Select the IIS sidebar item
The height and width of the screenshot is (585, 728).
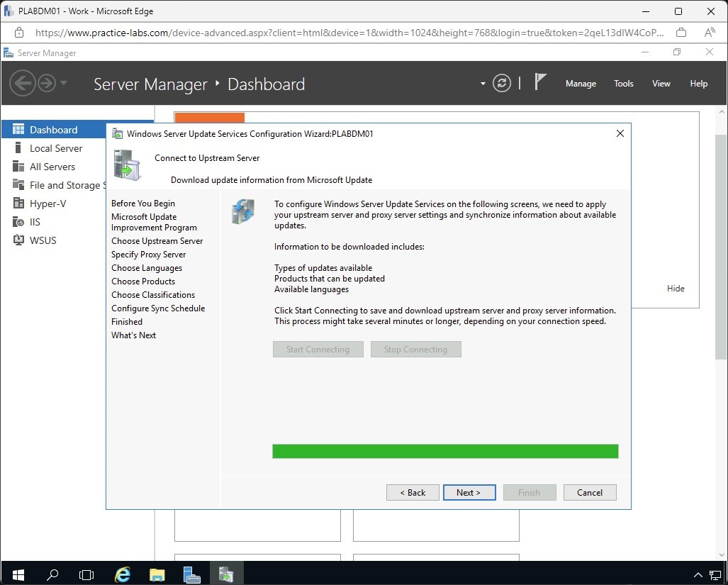(x=35, y=222)
